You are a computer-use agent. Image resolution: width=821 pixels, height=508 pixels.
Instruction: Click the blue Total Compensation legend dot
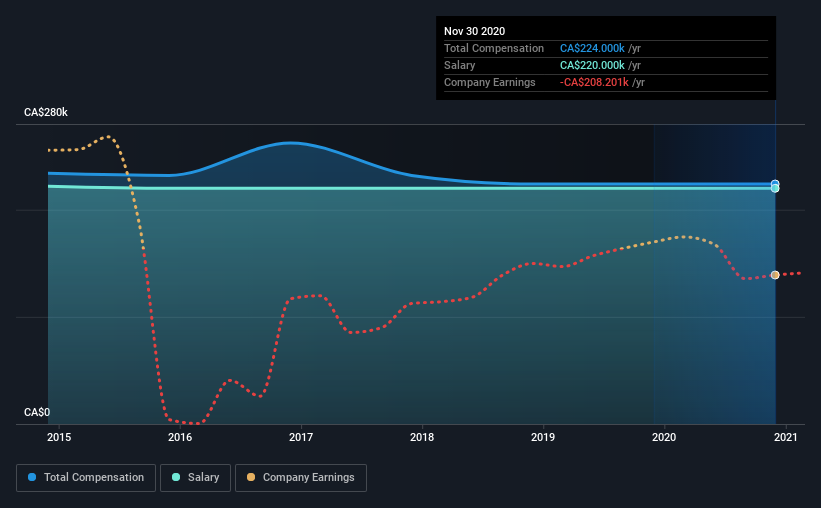coord(32,477)
